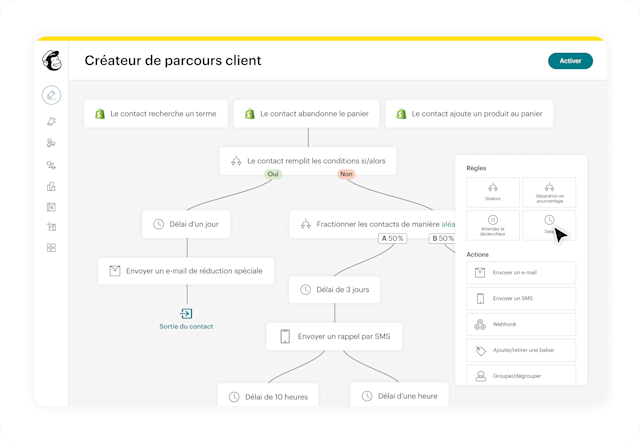The height and width of the screenshot is (443, 640).
Task: Select 'Le contact recherche un terme' trigger
Action: 156,114
